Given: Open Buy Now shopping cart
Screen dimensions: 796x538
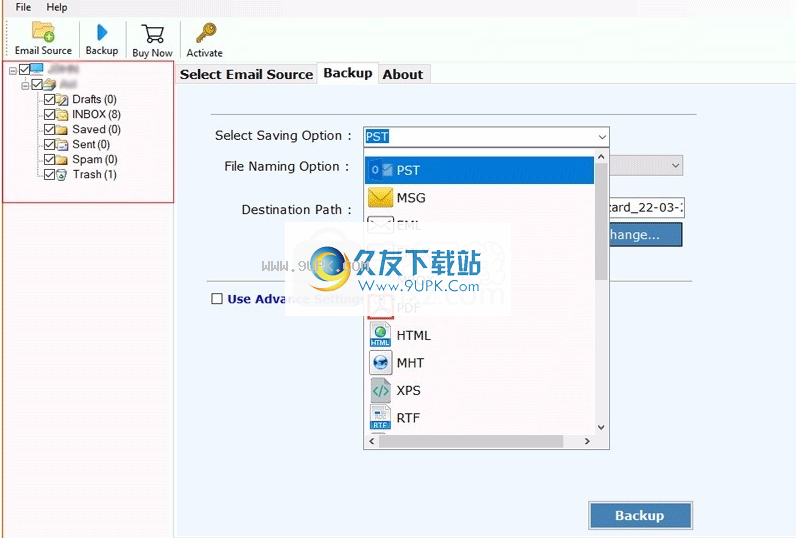Looking at the screenshot, I should click(152, 33).
